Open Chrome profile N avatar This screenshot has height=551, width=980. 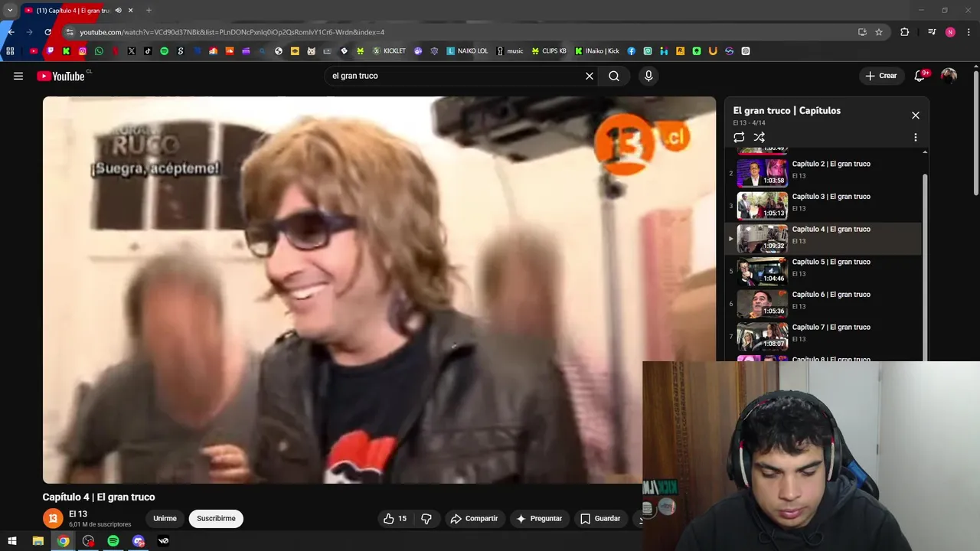point(950,32)
